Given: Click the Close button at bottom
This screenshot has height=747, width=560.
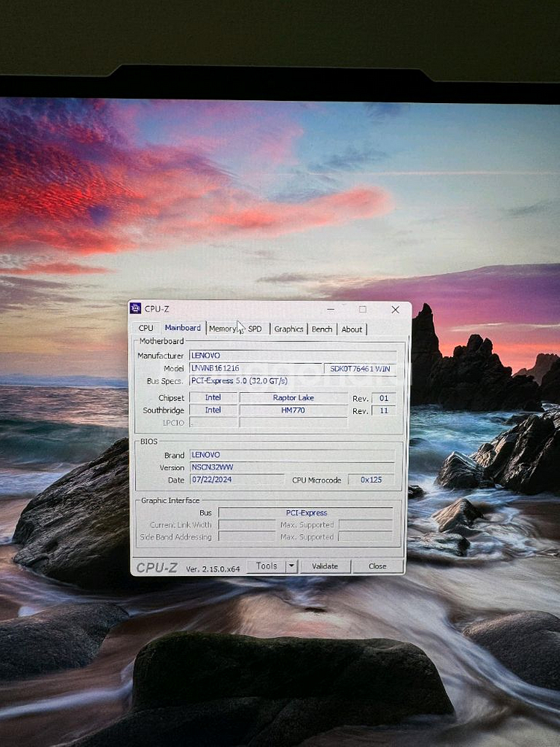Looking at the screenshot, I should tap(377, 566).
